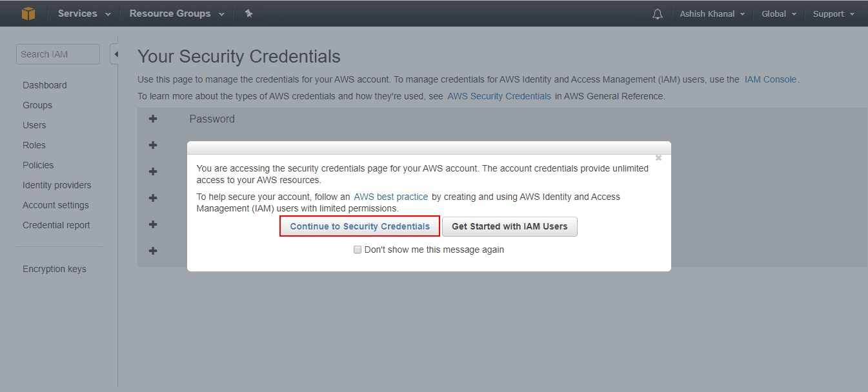
Task: Go to the Users section
Action: point(34,124)
